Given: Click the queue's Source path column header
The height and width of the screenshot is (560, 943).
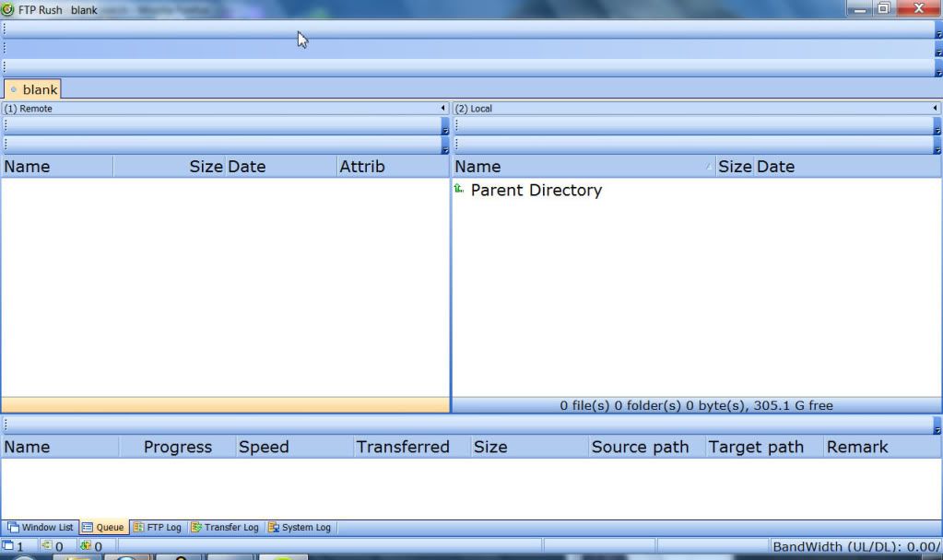Looking at the screenshot, I should coord(647,447).
